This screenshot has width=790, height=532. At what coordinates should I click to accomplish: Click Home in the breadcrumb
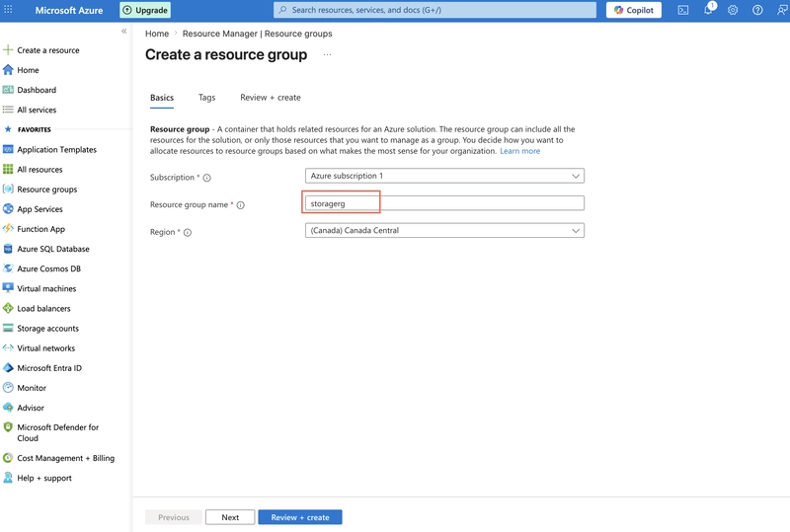[x=157, y=34]
